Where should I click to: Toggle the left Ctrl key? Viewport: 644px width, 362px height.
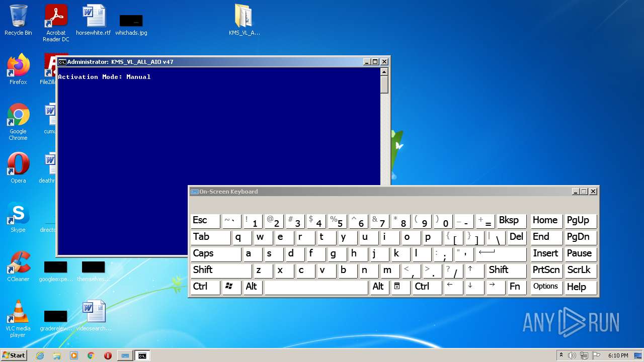click(205, 287)
